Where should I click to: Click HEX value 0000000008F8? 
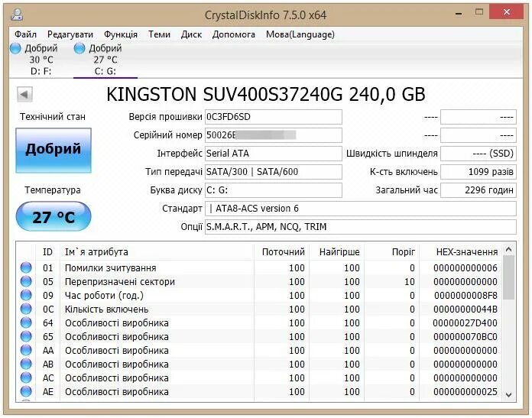(465, 296)
